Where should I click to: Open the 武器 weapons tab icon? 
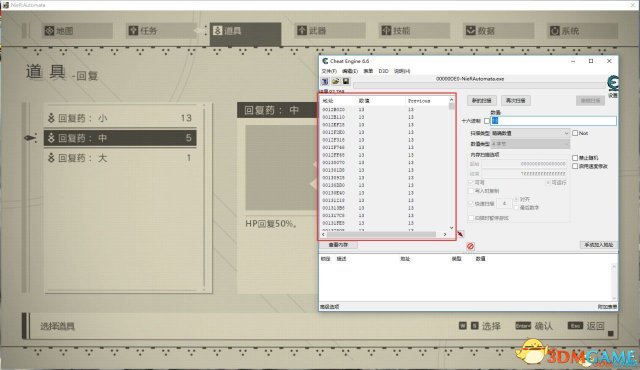click(302, 30)
